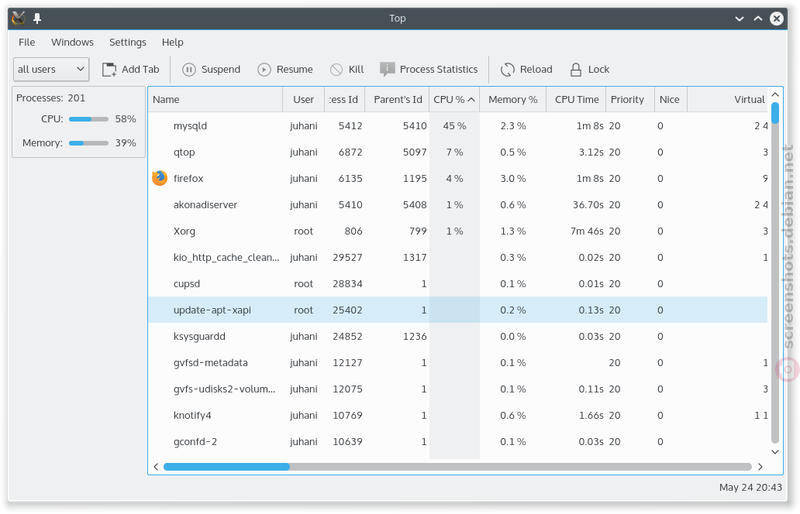Image resolution: width=800 pixels, height=514 pixels.
Task: Click the 7m 46s CPU time of Xorg
Action: 587,231
